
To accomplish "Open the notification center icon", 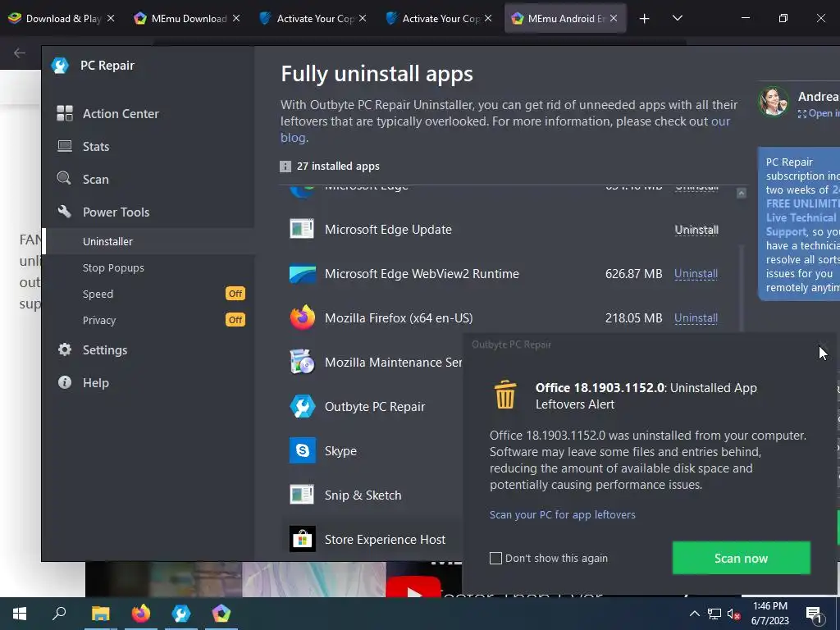I will pos(813,614).
